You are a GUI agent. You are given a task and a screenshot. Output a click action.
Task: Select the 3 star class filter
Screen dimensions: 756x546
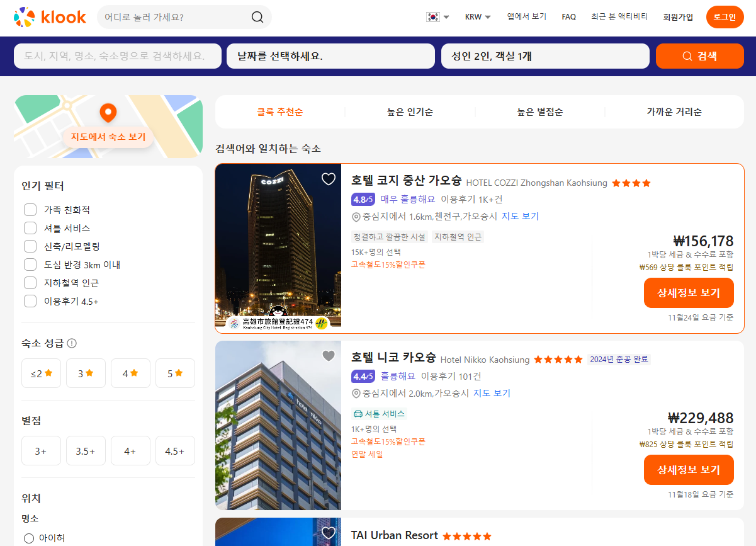point(86,373)
